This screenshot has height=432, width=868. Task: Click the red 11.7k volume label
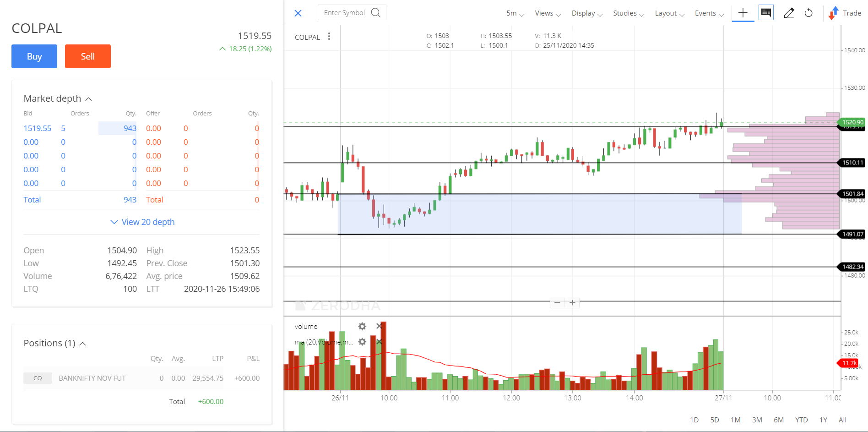(848, 363)
